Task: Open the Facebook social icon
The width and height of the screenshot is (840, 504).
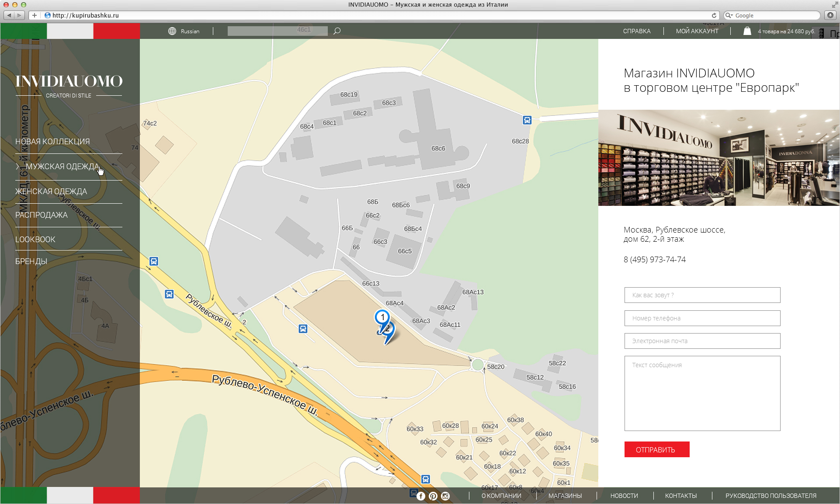Action: pos(421,496)
